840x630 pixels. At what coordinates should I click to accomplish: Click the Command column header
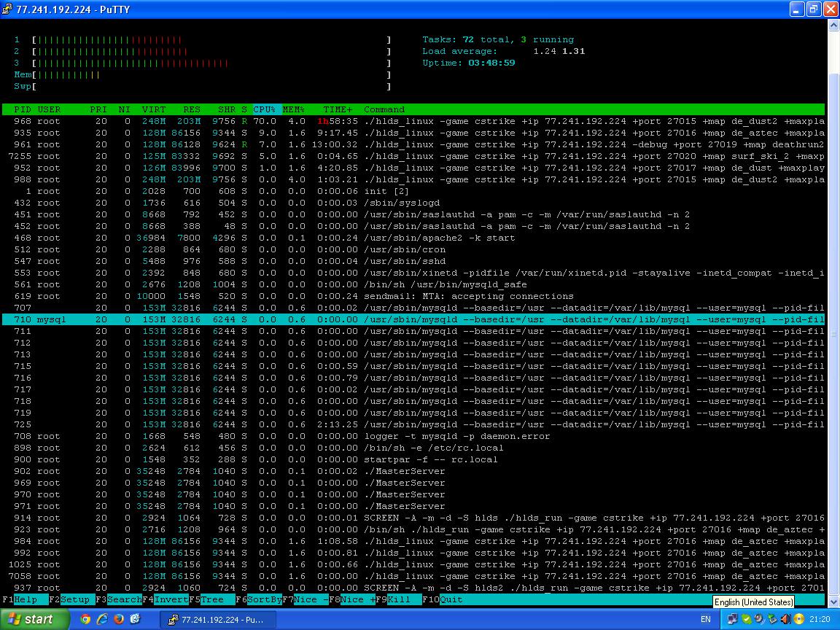click(x=384, y=109)
